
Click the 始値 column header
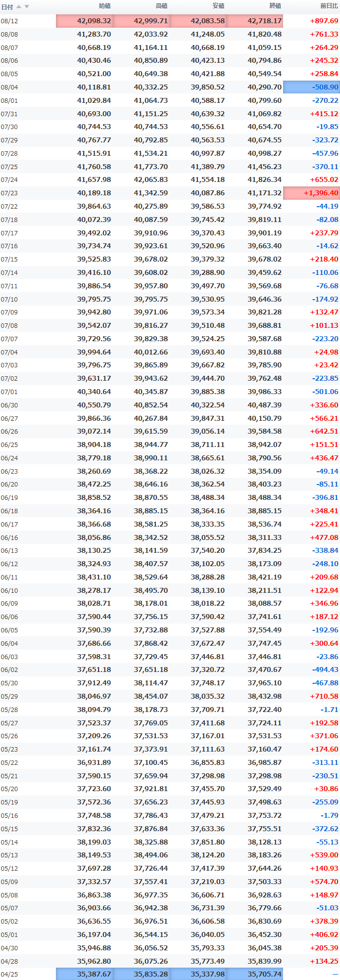tap(105, 6)
